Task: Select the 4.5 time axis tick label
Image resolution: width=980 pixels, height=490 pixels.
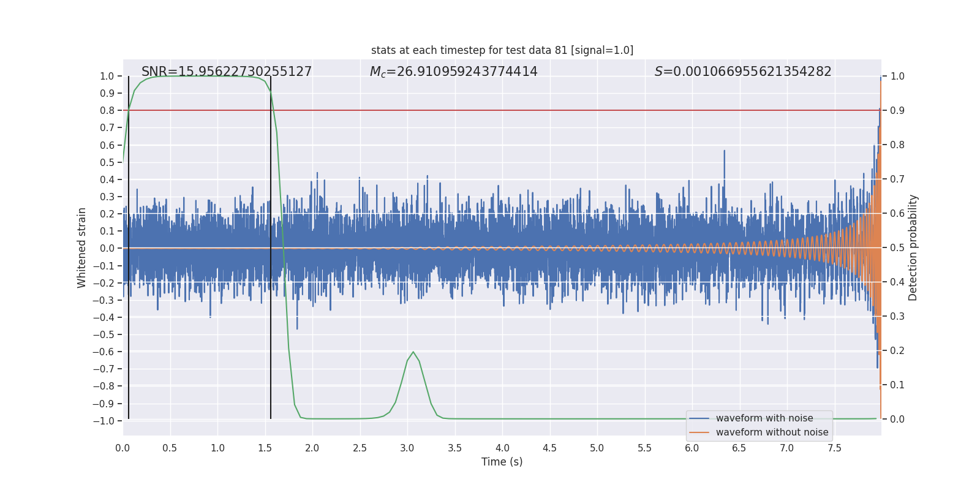Action: (x=549, y=448)
